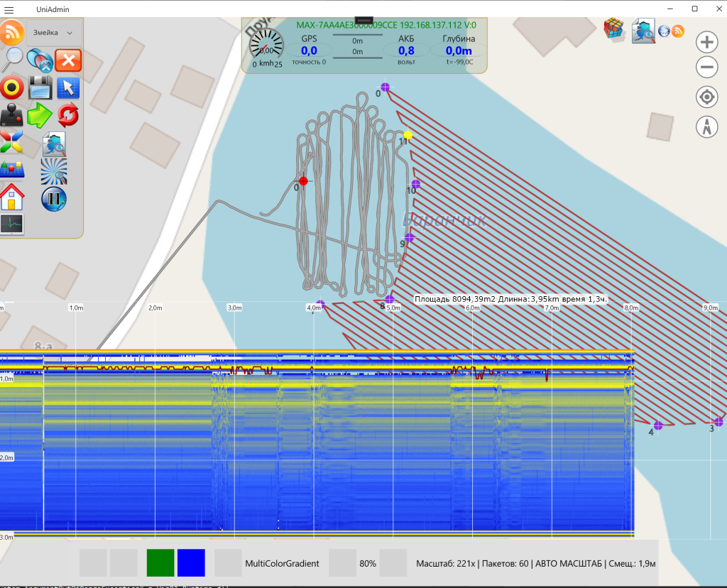Click the red circular refresh arrows
Image resolution: width=727 pixels, height=588 pixels.
point(68,115)
